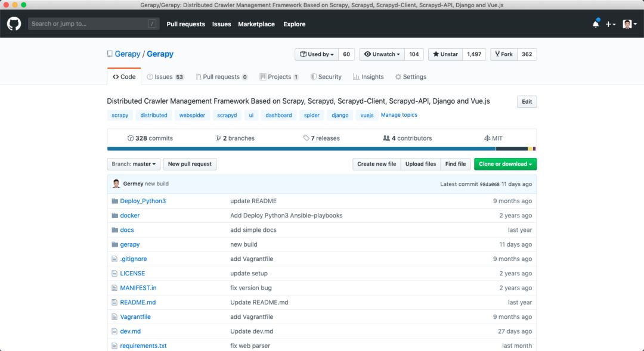
Task: Open the plus create-new menu
Action: point(611,24)
